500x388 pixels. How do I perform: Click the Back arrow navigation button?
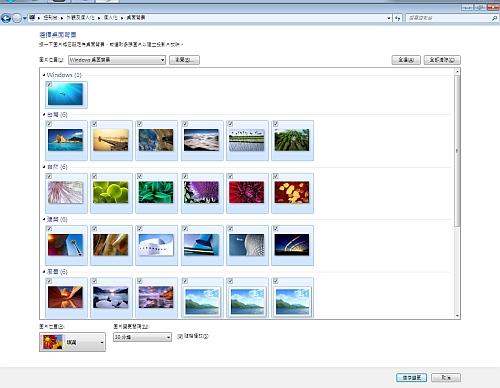point(6,18)
